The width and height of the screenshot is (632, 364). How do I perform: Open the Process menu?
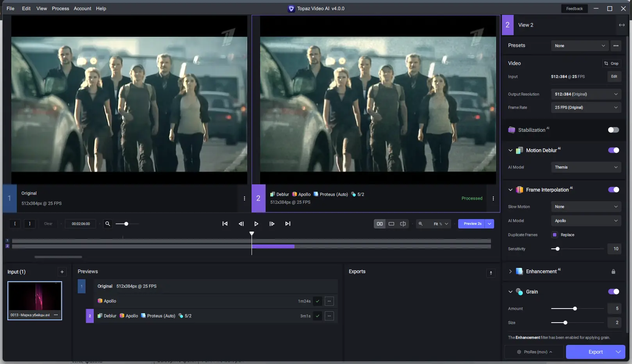click(x=61, y=9)
